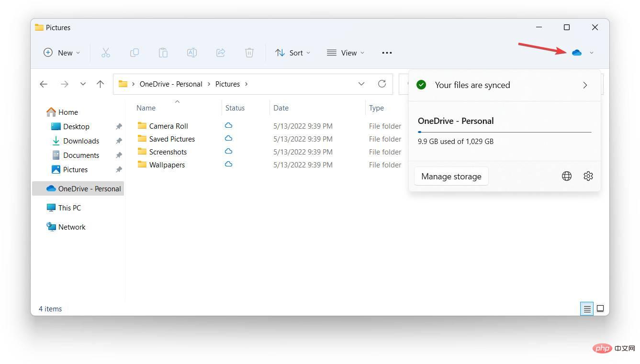Expand the recent locations chevron

click(83, 84)
